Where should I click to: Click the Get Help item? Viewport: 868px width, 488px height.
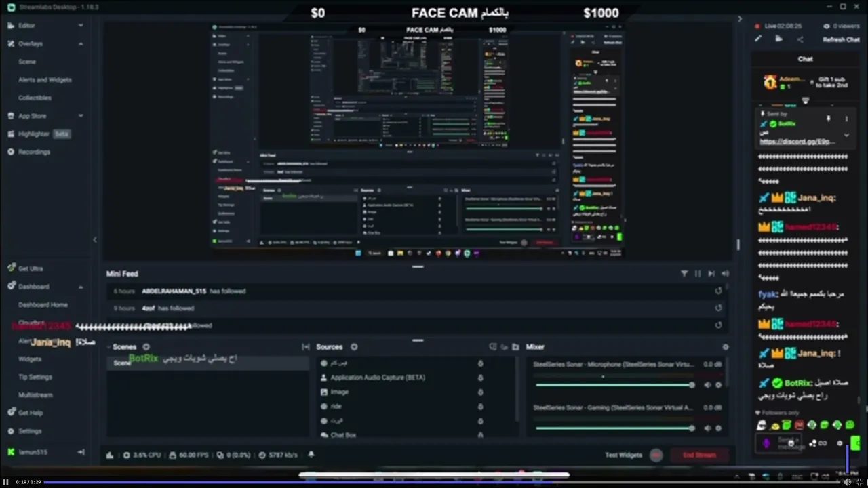pyautogui.click(x=31, y=413)
